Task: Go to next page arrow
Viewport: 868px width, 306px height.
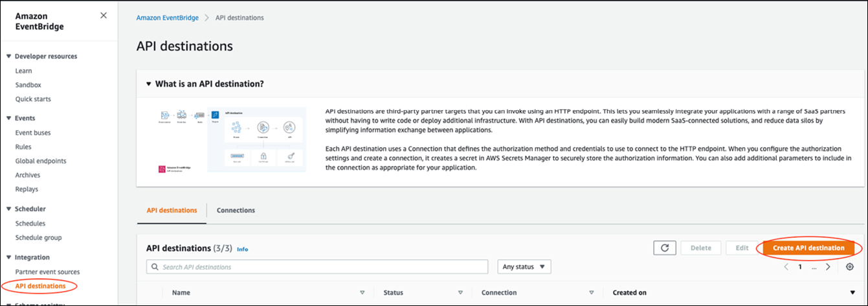Action: (x=828, y=267)
